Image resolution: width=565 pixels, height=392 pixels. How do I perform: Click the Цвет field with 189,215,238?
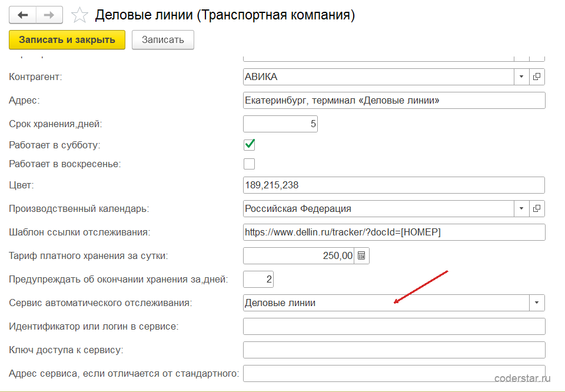point(394,185)
